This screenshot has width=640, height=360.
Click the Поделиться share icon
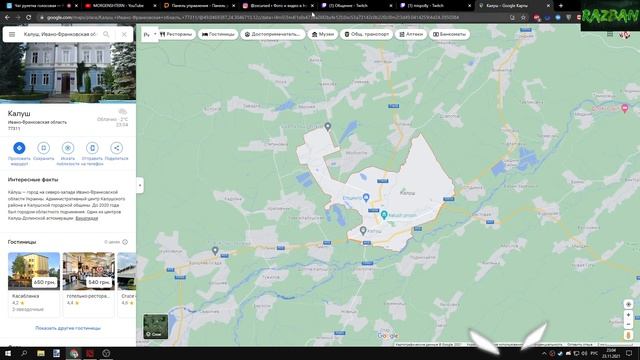click(x=116, y=148)
